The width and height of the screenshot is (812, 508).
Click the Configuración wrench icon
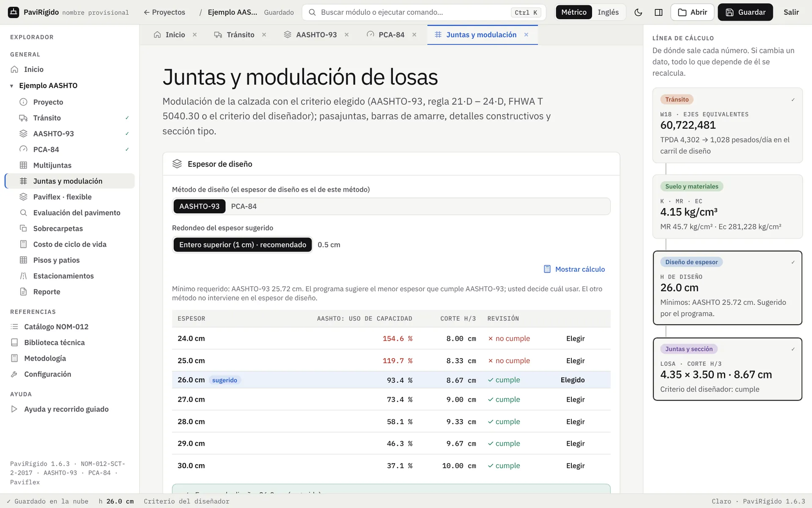click(14, 374)
